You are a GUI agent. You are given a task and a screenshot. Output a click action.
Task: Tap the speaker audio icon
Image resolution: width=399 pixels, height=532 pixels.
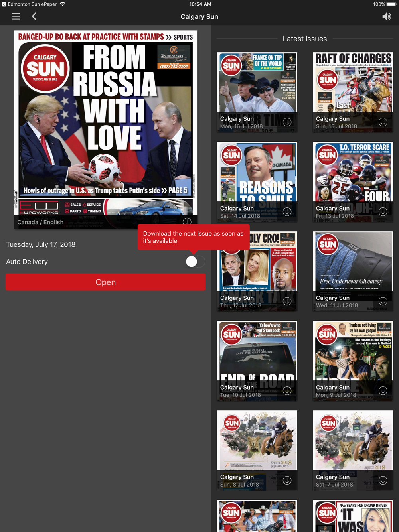[387, 16]
